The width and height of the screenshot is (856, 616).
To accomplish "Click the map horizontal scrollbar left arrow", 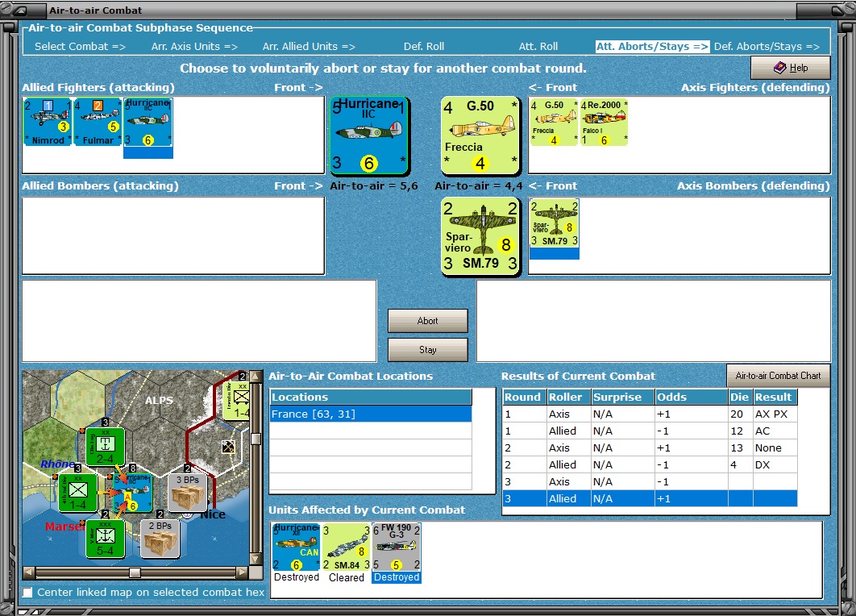I will (29, 572).
